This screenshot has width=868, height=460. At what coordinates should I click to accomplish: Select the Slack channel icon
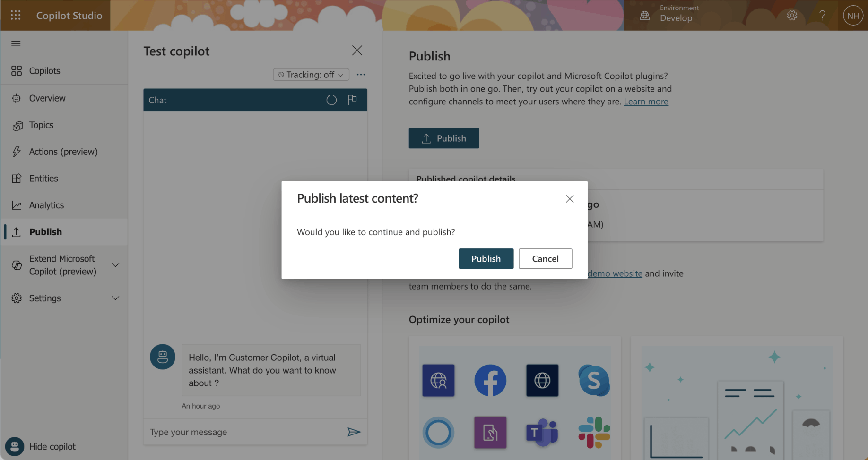pyautogui.click(x=594, y=432)
